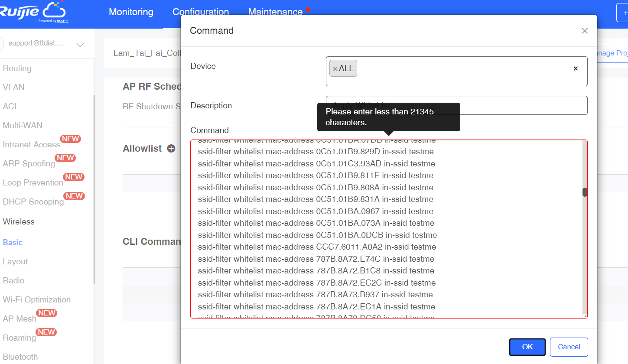Click the Ruijie cloud logo
This screenshot has height=364, width=628.
pyautogui.click(x=33, y=12)
